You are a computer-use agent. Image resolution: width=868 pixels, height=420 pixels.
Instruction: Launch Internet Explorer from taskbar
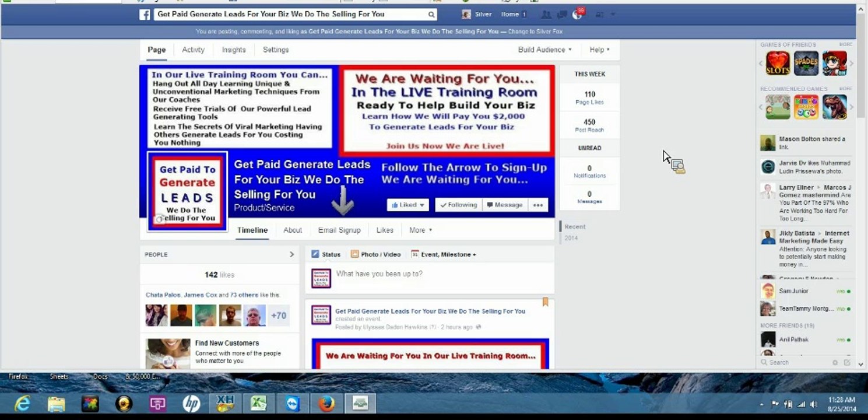click(x=22, y=403)
